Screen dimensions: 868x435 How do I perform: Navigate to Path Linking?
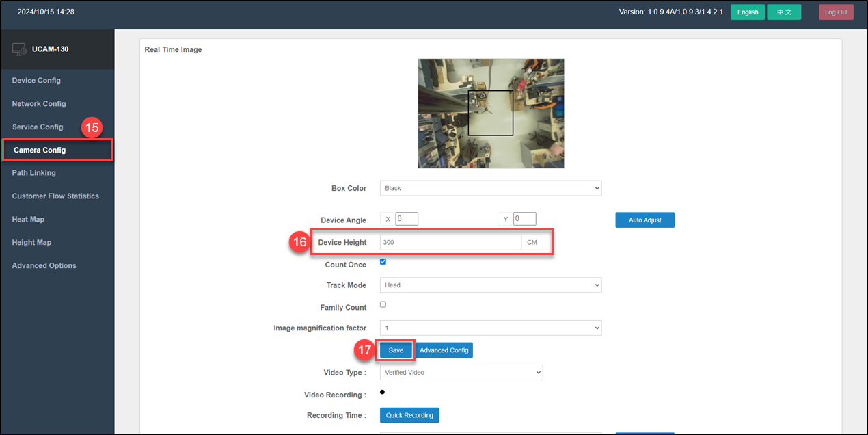coord(34,173)
